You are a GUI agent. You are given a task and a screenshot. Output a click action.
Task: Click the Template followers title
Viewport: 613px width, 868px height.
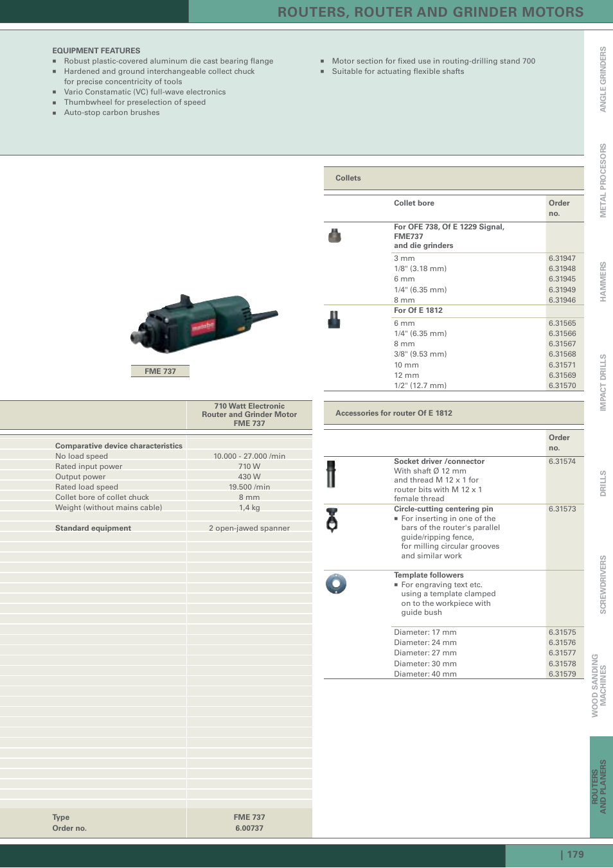[429, 575]
